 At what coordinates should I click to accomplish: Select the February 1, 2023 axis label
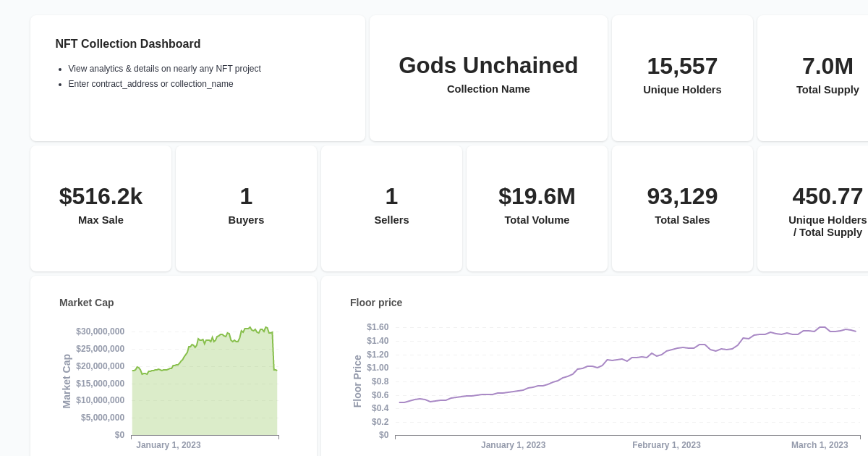point(666,445)
